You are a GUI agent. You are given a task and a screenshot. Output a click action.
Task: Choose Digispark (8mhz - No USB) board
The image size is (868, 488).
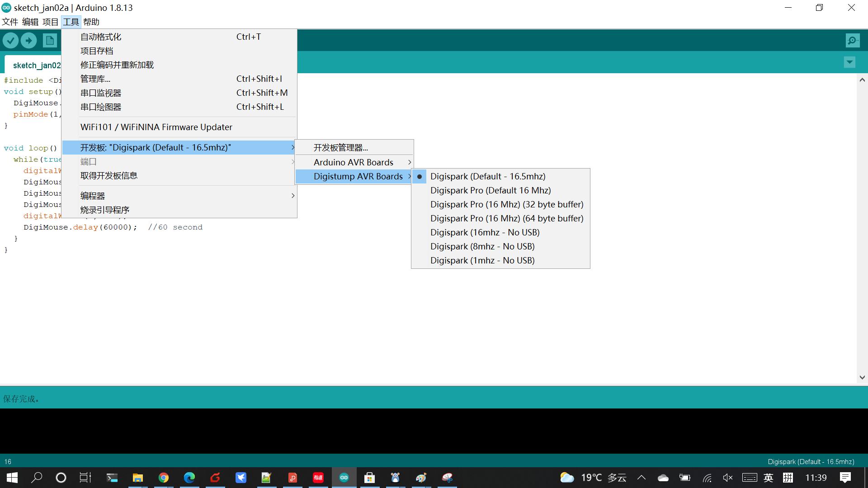(x=482, y=246)
